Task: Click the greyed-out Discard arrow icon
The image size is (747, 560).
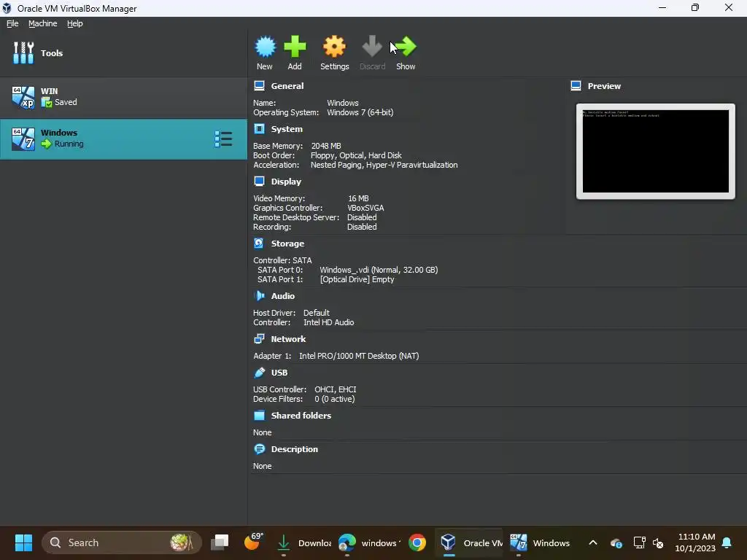Action: pos(372,47)
